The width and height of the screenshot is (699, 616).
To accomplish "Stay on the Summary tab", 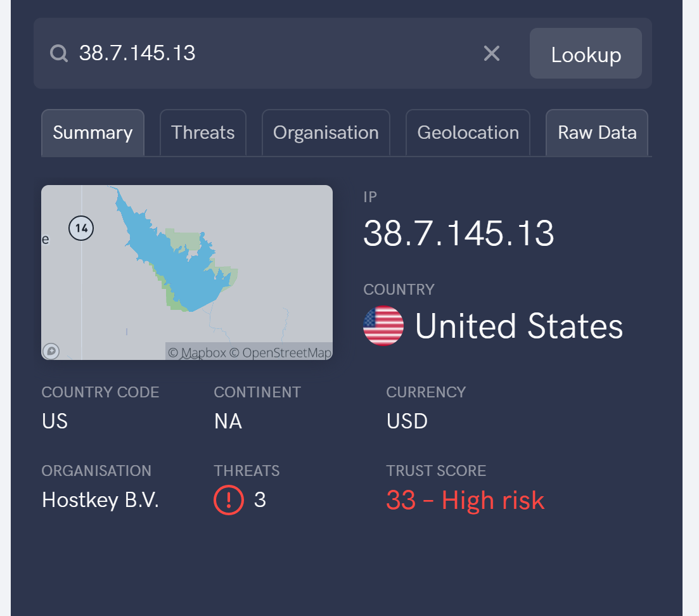I will (93, 133).
